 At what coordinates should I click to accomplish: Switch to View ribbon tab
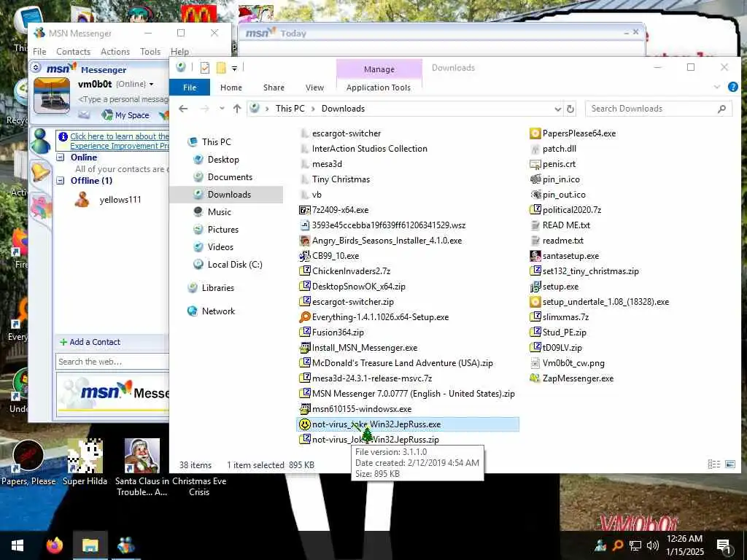click(x=314, y=87)
